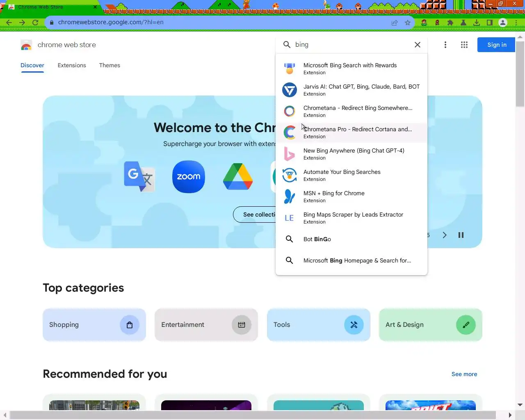Click the browser back arrow
The width and height of the screenshot is (525, 420).
click(9, 23)
